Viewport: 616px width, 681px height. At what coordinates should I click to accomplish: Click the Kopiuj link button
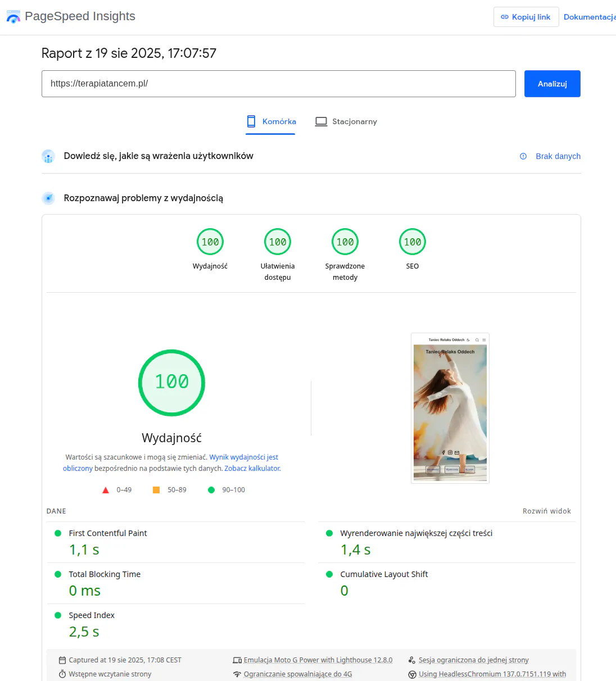pos(526,17)
